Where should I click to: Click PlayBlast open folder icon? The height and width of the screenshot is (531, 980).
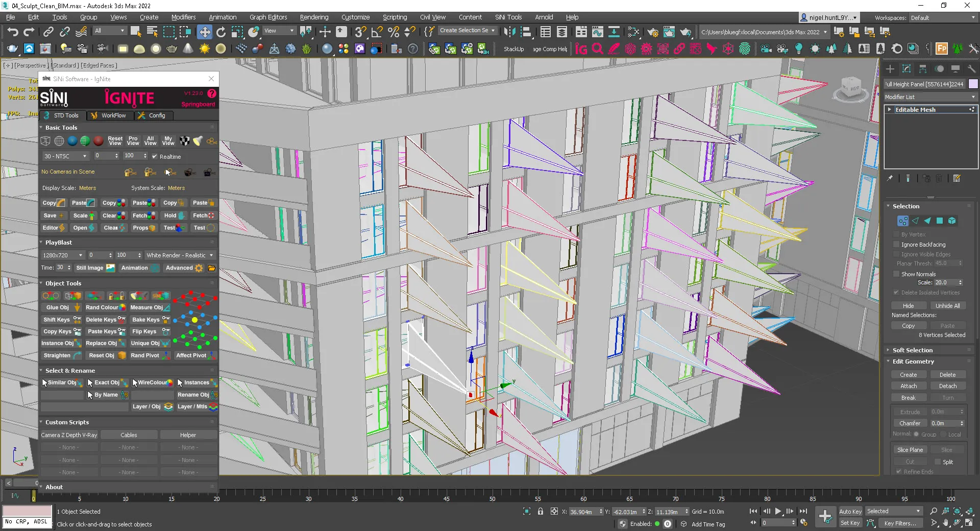coord(212,268)
